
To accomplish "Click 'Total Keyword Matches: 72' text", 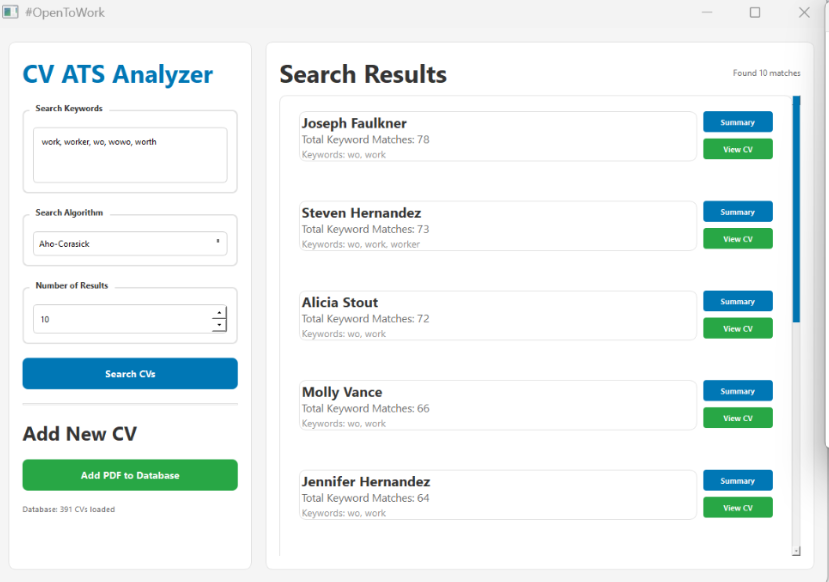I will (x=365, y=319).
